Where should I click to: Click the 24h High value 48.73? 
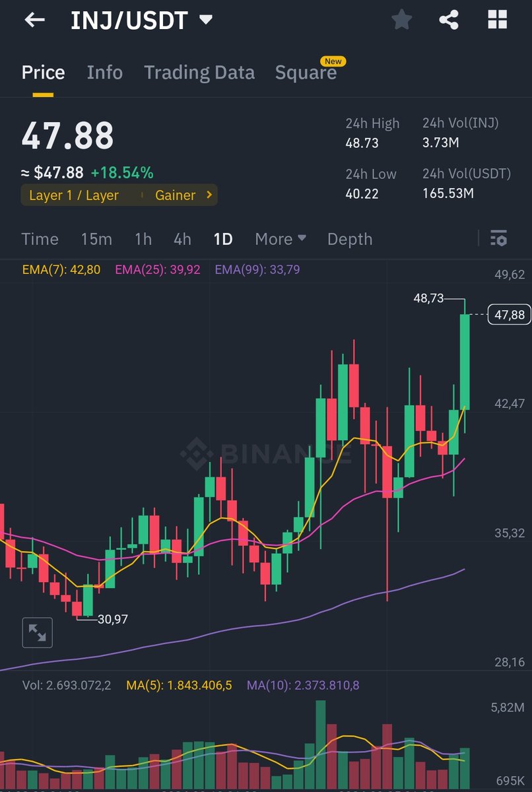coord(362,143)
